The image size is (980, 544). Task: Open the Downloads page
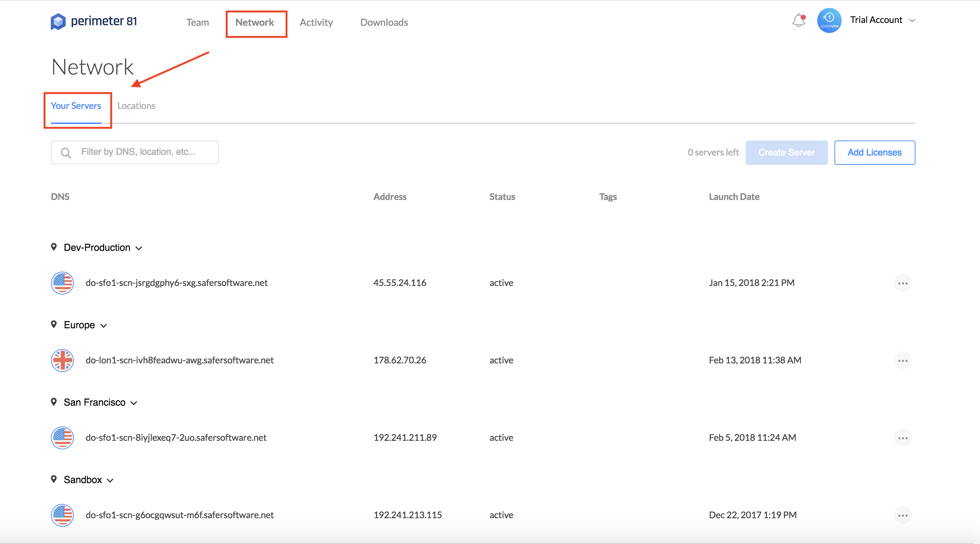click(x=384, y=23)
